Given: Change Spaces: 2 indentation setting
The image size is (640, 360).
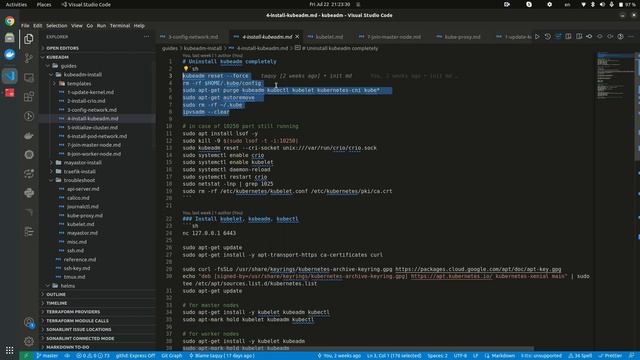Looking at the screenshot, I should 438,356.
